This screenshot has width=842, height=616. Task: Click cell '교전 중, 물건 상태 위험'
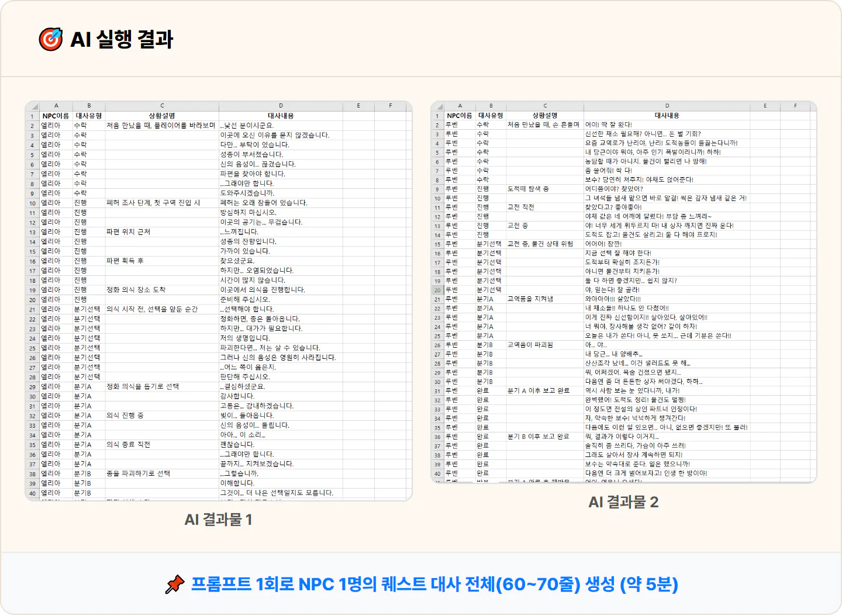tap(545, 244)
